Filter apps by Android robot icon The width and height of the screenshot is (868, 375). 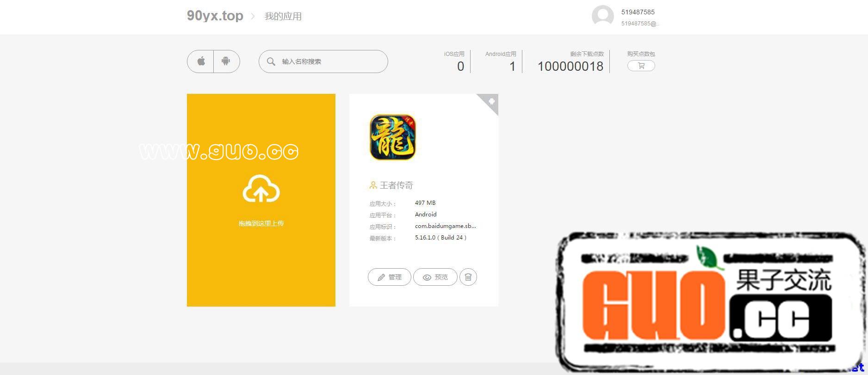click(226, 61)
